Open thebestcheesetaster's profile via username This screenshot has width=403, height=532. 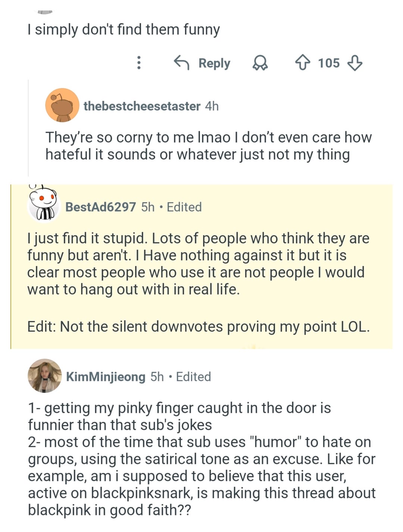[142, 106]
